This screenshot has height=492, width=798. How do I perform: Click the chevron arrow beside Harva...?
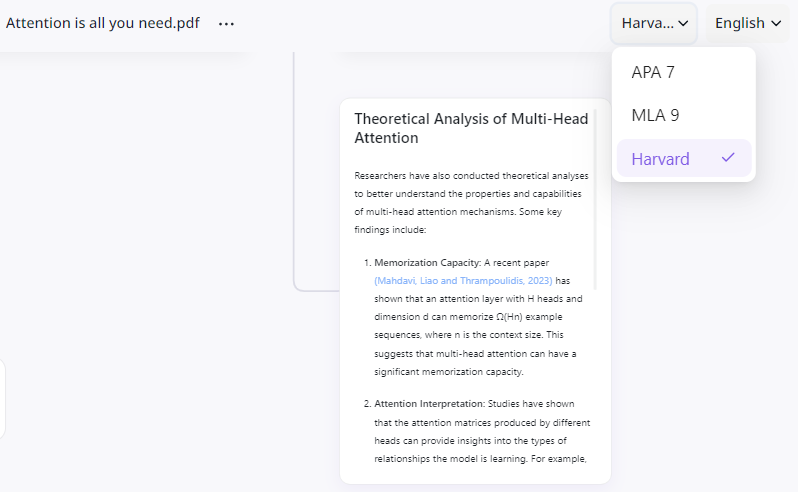click(x=683, y=23)
